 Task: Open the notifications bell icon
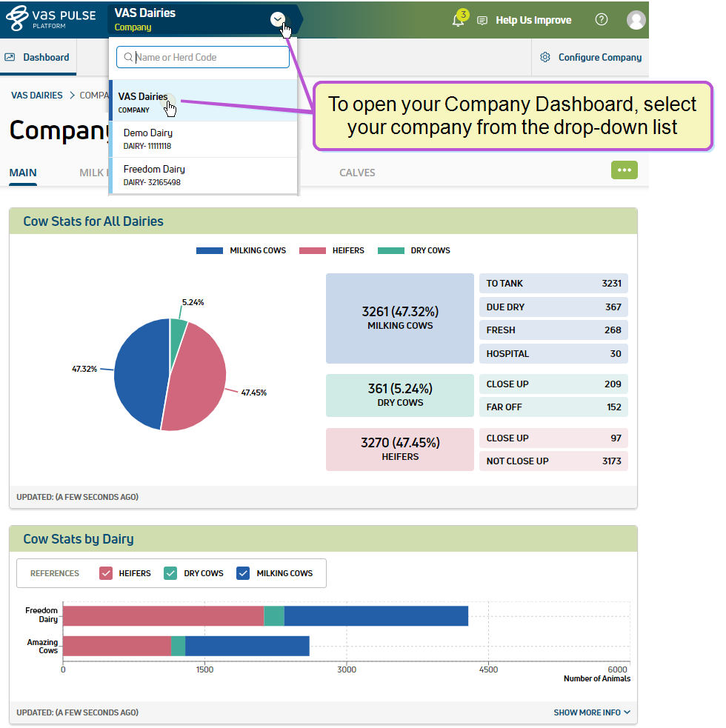tap(458, 21)
